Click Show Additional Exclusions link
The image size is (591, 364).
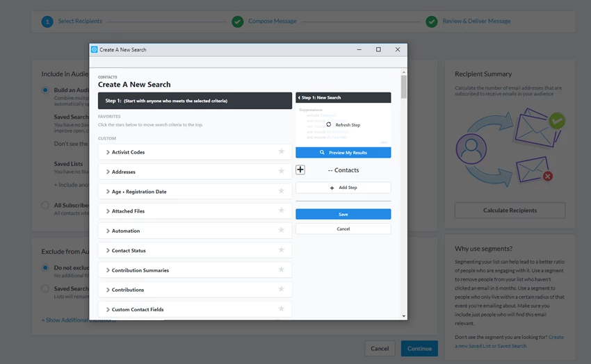(79, 320)
